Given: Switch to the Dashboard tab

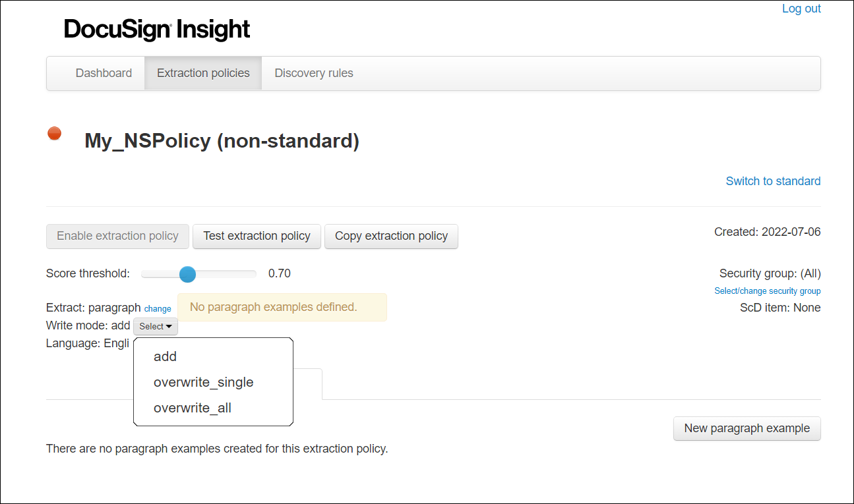Looking at the screenshot, I should click(104, 72).
